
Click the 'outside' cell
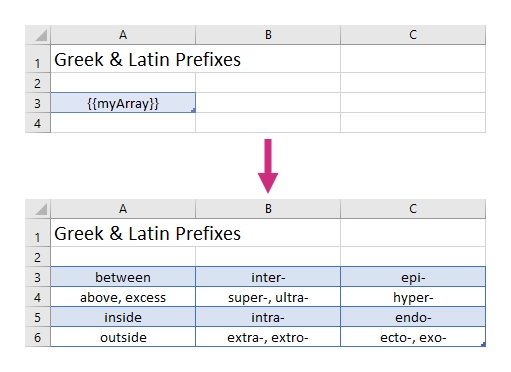(123, 337)
